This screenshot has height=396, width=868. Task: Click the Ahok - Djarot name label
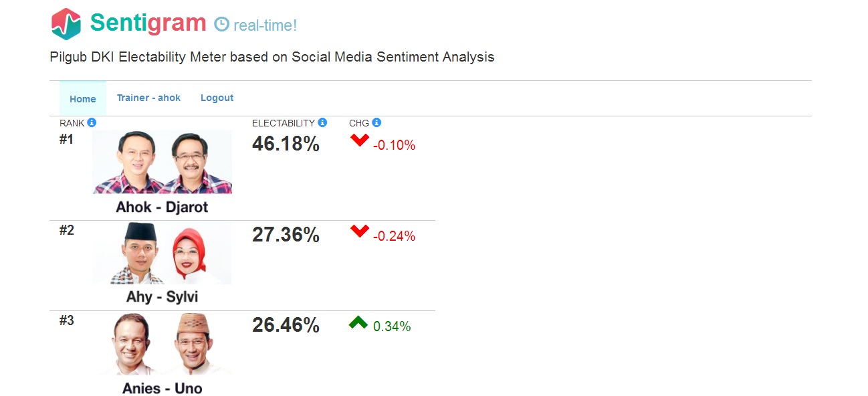pyautogui.click(x=162, y=207)
